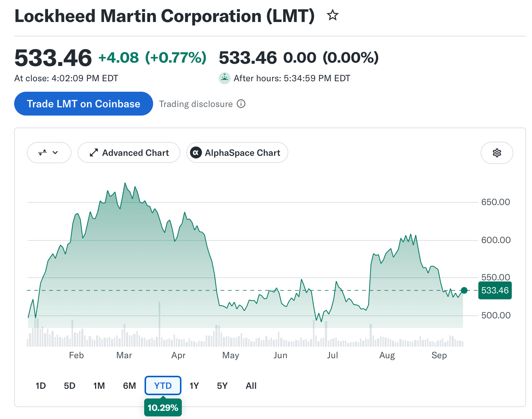532x419 pixels.
Task: Select the 1D time range
Action: pyautogui.click(x=41, y=386)
